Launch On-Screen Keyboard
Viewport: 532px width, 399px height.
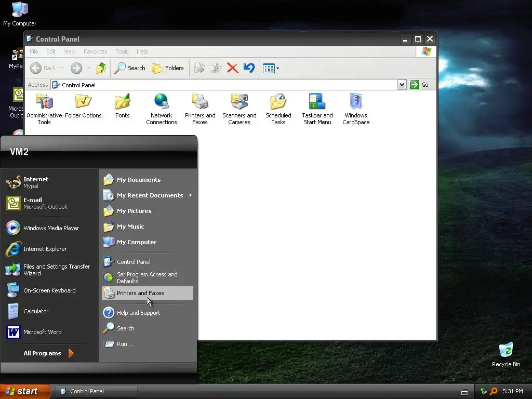[x=49, y=290]
